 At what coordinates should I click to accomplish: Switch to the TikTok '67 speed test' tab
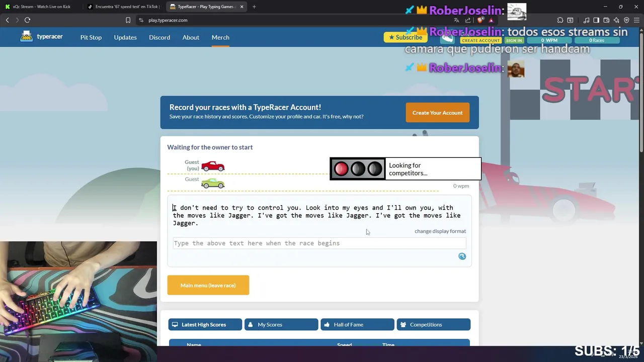[x=123, y=7]
